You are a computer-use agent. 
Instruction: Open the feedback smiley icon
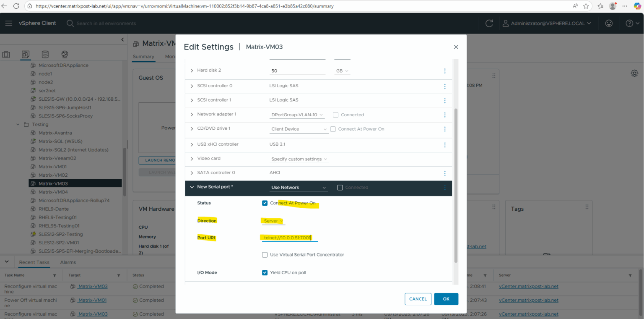point(609,24)
